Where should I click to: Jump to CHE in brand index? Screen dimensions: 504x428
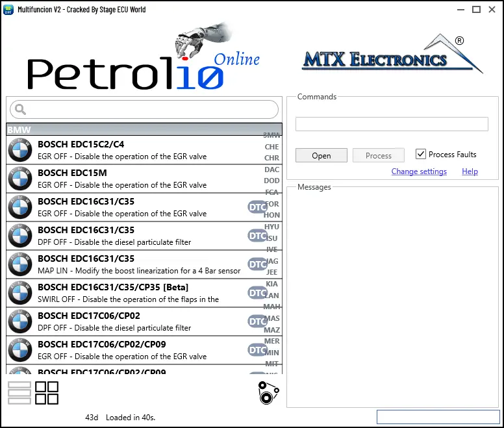[271, 147]
